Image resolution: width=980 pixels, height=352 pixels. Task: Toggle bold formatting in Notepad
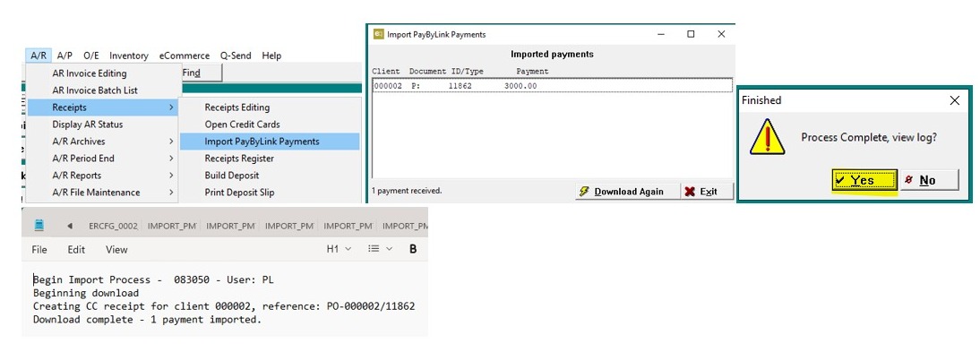pyautogui.click(x=413, y=249)
